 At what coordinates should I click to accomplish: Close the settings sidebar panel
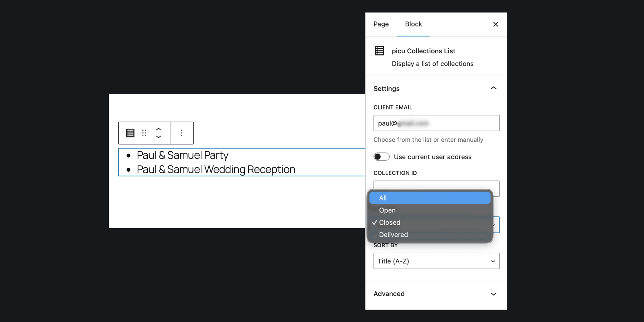click(x=496, y=24)
